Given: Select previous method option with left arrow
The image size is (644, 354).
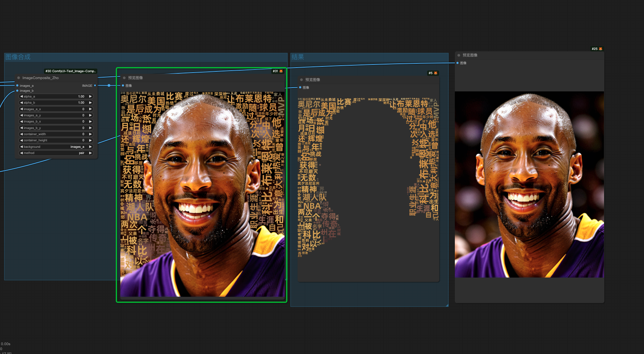Looking at the screenshot, I should tap(22, 153).
